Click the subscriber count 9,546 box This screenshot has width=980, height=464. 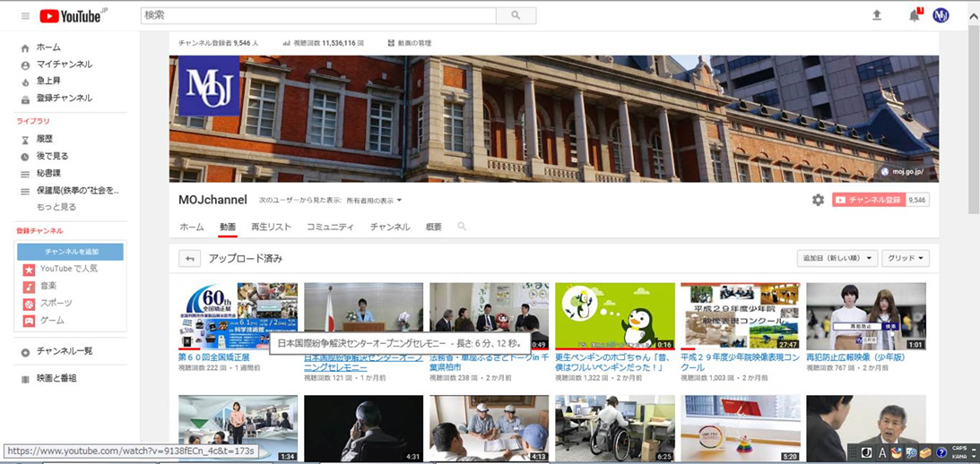pos(917,200)
